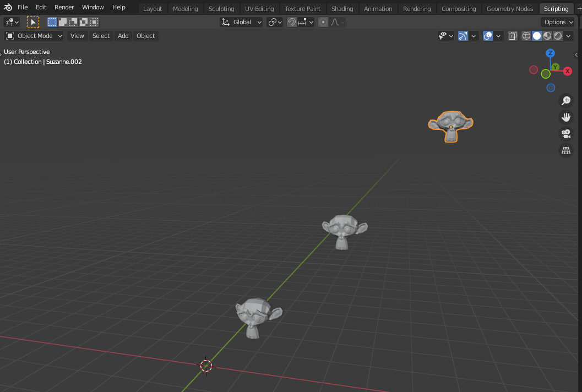
Task: Toggle viewport gizmos display
Action: click(463, 36)
